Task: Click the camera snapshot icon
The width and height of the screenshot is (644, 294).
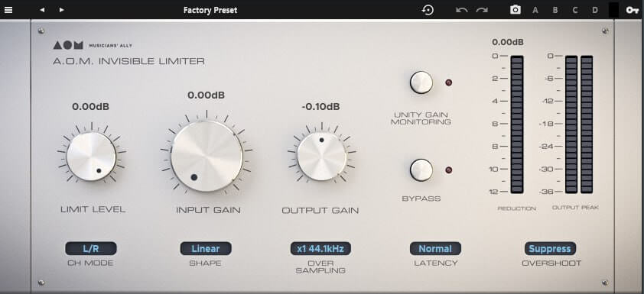Action: 515,10
